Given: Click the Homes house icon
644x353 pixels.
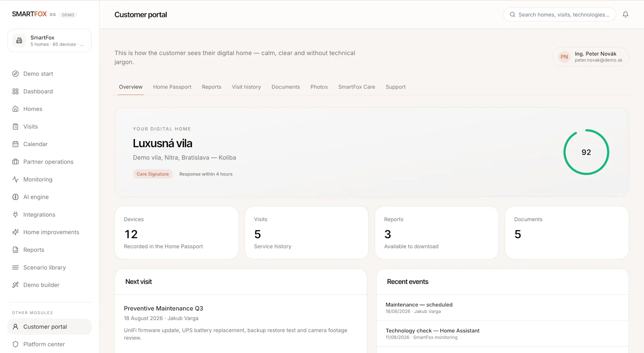Looking at the screenshot, I should click(15, 109).
